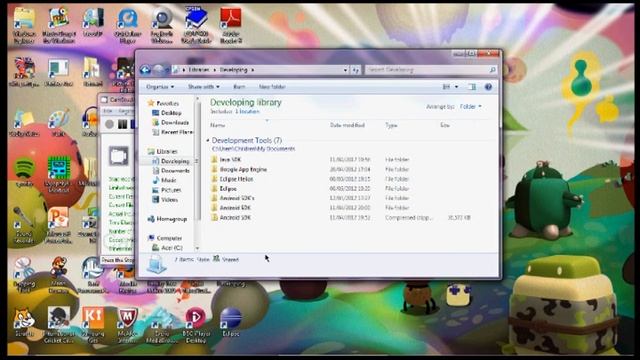
Task: Select Pictures library in navigation pane
Action: [171, 190]
